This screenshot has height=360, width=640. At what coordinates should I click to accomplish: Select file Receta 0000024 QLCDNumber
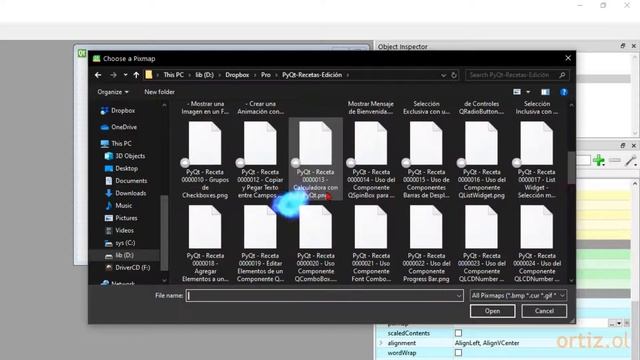click(x=537, y=244)
